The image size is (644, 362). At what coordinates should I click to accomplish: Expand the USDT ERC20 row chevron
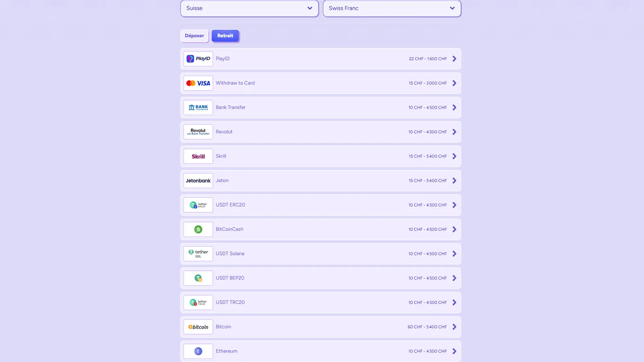(454, 205)
